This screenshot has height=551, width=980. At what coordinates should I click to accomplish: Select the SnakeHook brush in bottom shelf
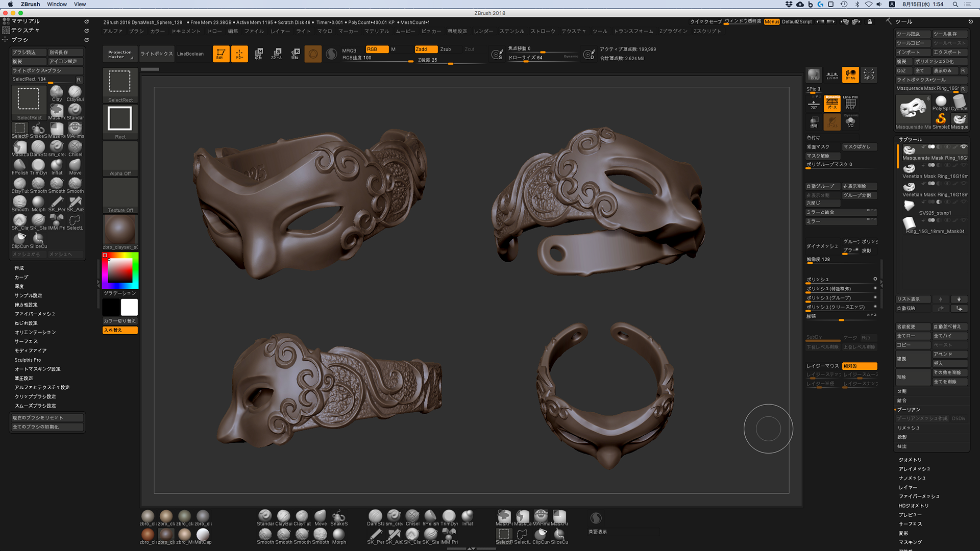338,517
